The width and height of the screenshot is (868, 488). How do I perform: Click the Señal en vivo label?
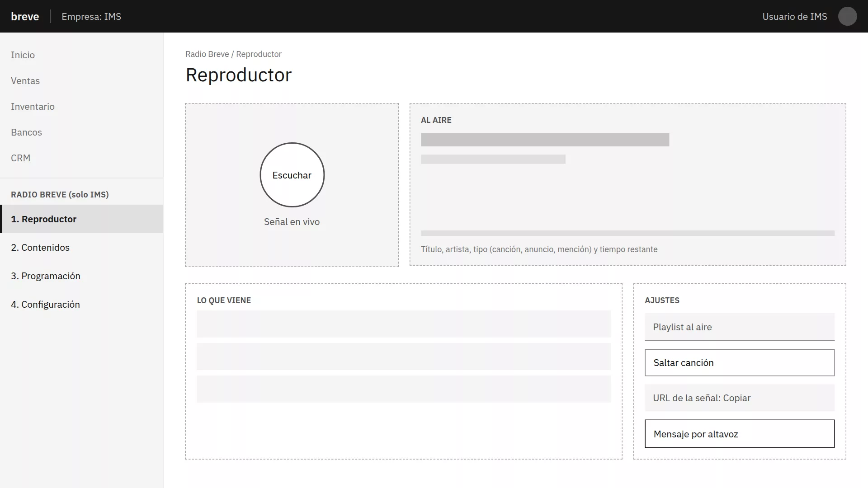tap(292, 222)
